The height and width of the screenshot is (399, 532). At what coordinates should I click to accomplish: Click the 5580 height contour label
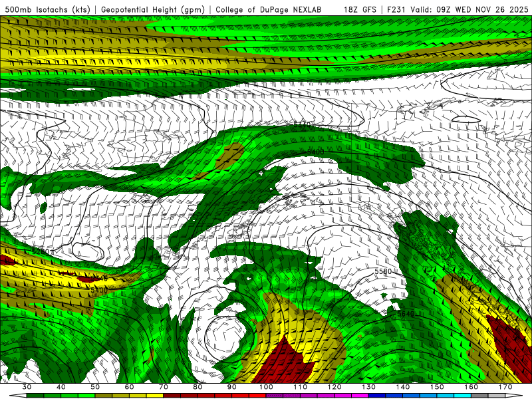point(383,271)
